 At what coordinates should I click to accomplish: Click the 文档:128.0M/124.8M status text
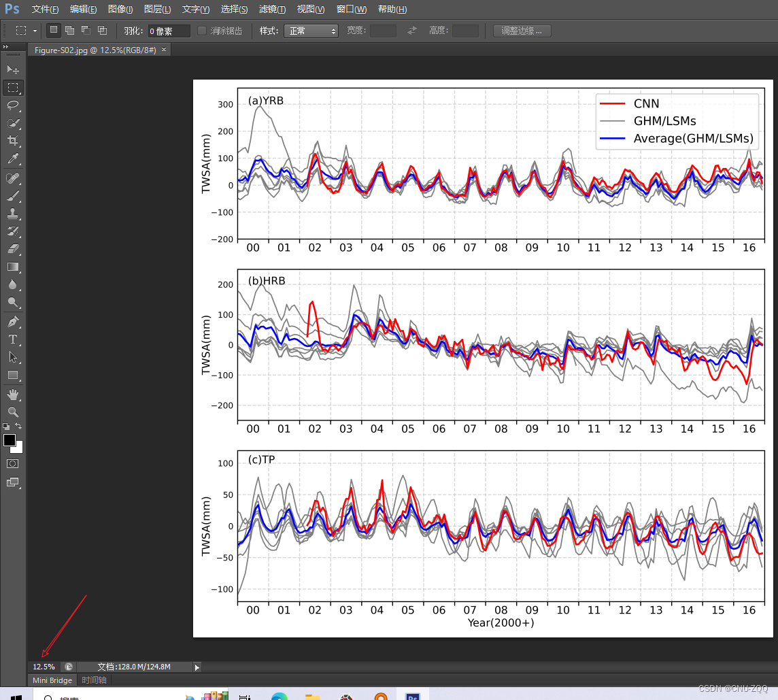click(x=134, y=667)
